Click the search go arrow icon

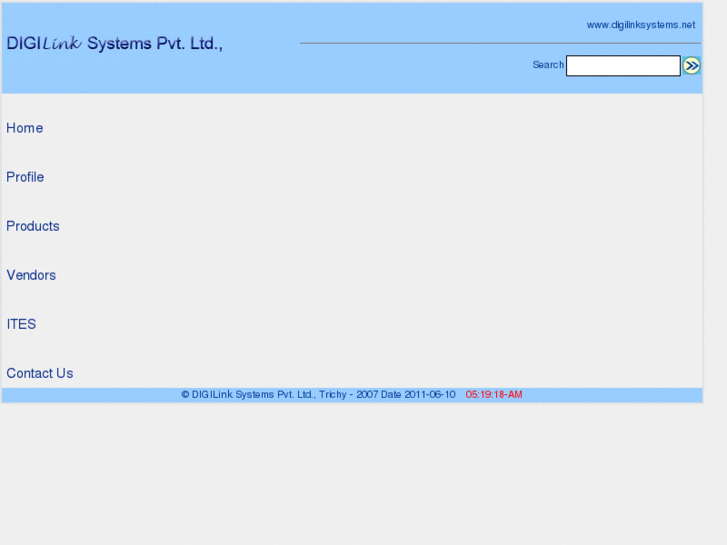(691, 65)
